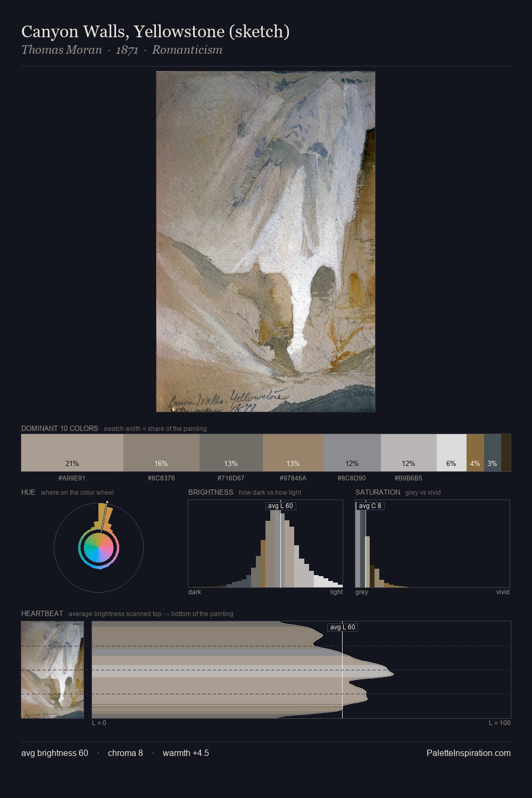Click the 'SATURATION' section heading
Screen dimensions: 532x798
pos(378,493)
